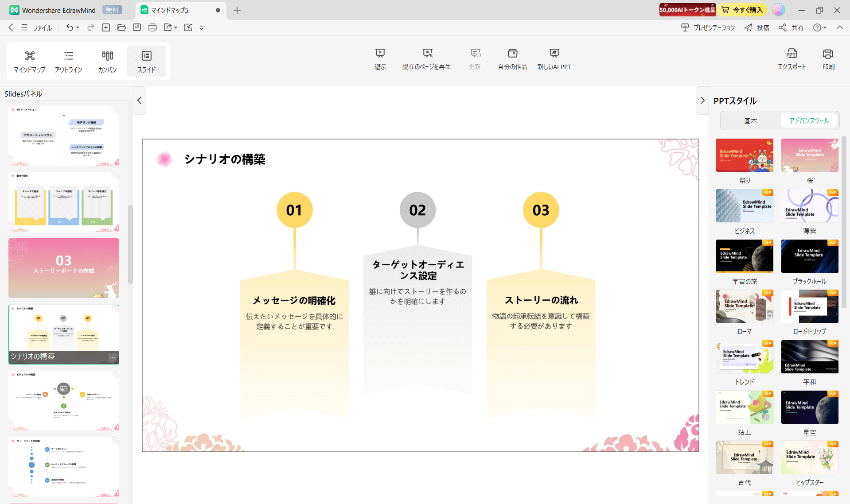850x504 pixels.
Task: Click the export share icon in quick toolbar
Action: tap(168, 27)
